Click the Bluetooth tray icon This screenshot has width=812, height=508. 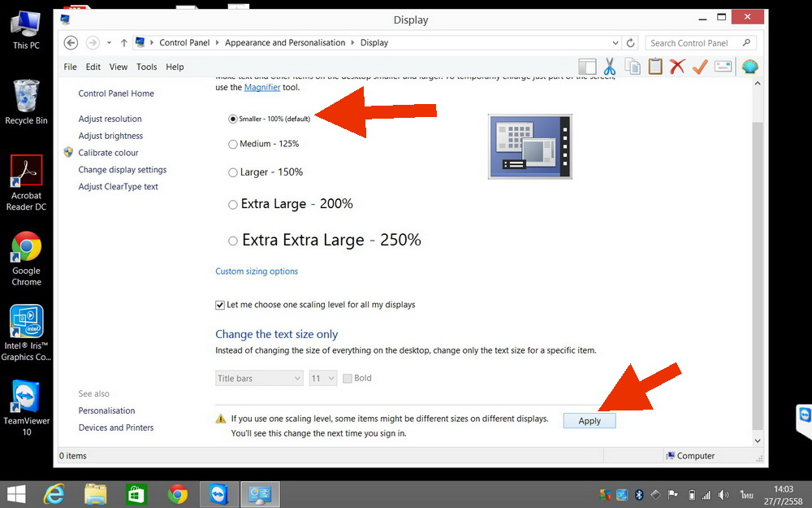(639, 495)
